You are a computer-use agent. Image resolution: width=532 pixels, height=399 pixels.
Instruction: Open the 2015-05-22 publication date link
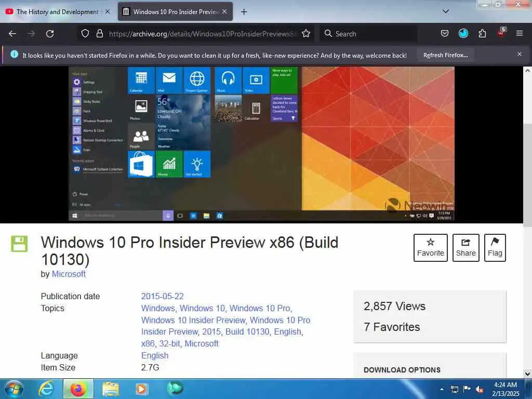point(162,296)
